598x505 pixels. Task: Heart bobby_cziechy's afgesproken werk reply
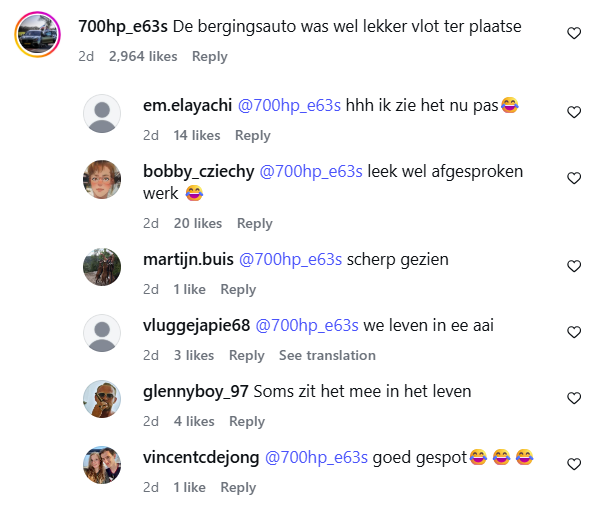574,178
